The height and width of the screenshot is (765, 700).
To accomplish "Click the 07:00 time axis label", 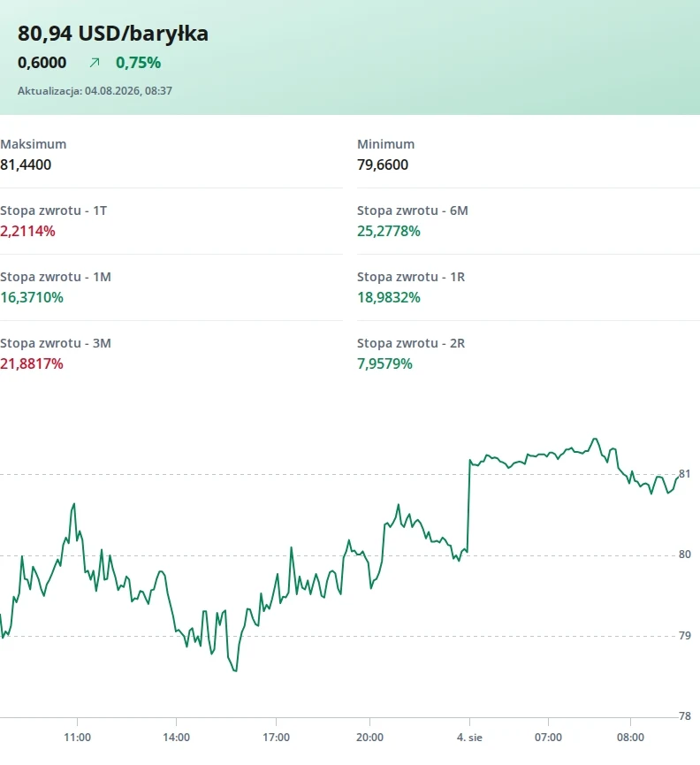I will pos(548,738).
